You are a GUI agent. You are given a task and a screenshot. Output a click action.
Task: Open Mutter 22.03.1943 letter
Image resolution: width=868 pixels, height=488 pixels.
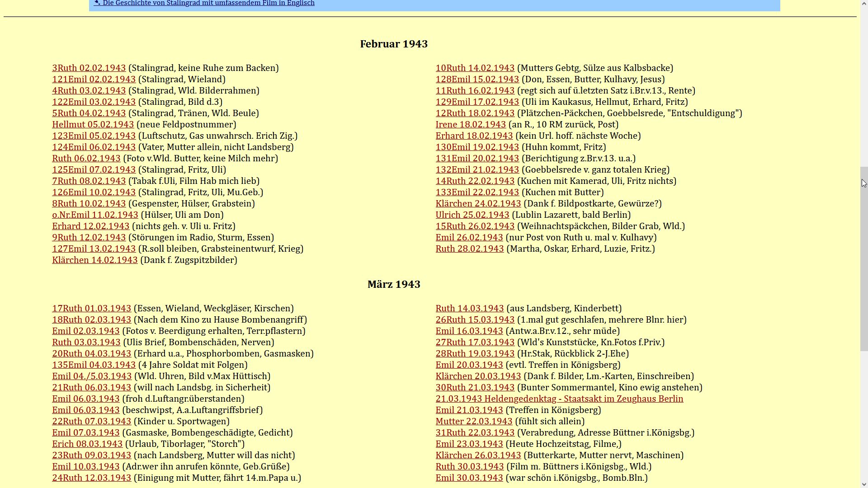[474, 421]
